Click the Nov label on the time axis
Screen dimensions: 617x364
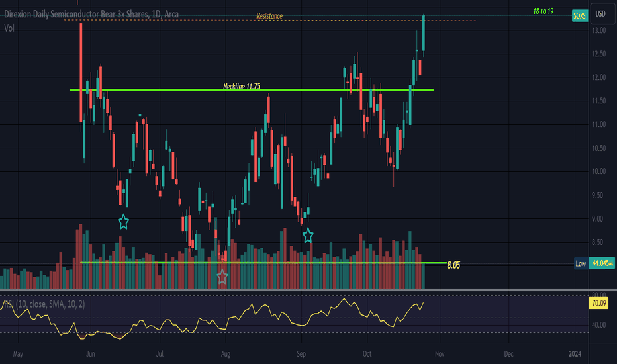(440, 354)
